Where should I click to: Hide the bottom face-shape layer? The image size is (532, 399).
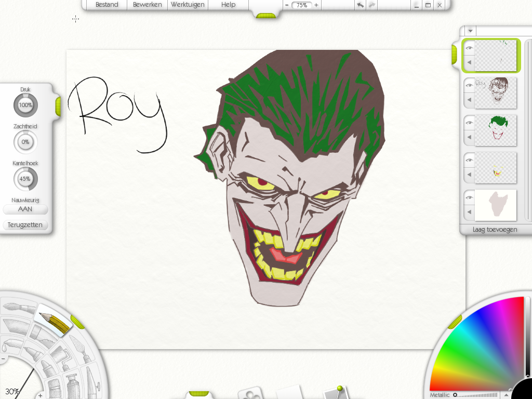tap(469, 197)
